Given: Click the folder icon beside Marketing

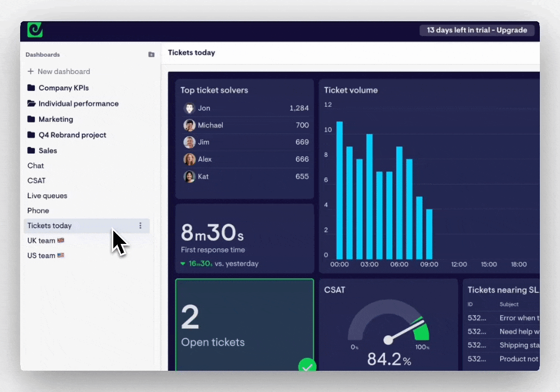Looking at the screenshot, I should [31, 119].
